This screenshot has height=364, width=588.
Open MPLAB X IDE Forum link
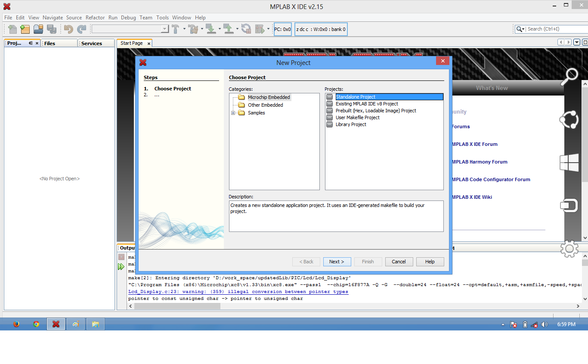(x=475, y=144)
